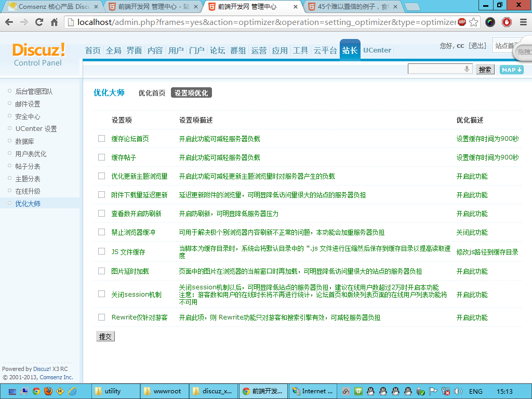
Task: Click the red stop-hand extension icon
Action: pos(507,22)
